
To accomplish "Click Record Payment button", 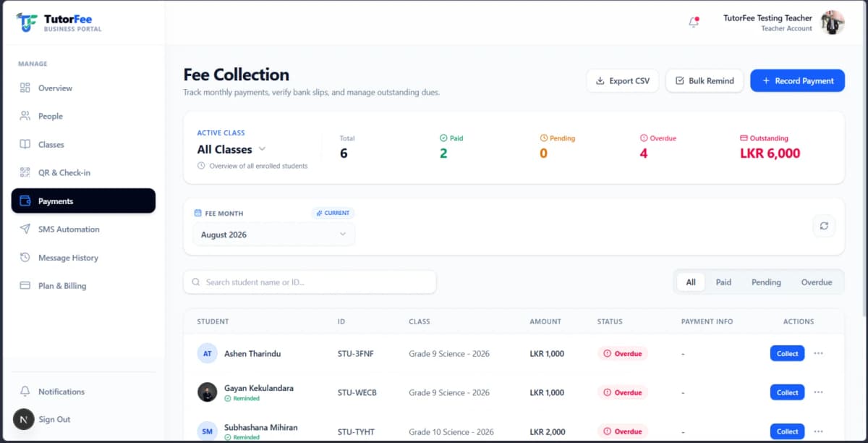I will coord(797,81).
